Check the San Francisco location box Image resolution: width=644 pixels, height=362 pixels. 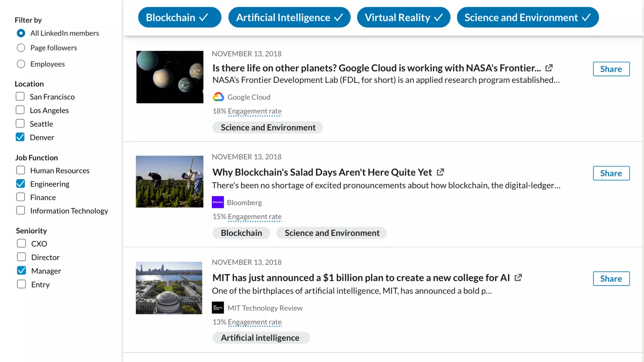20,96
